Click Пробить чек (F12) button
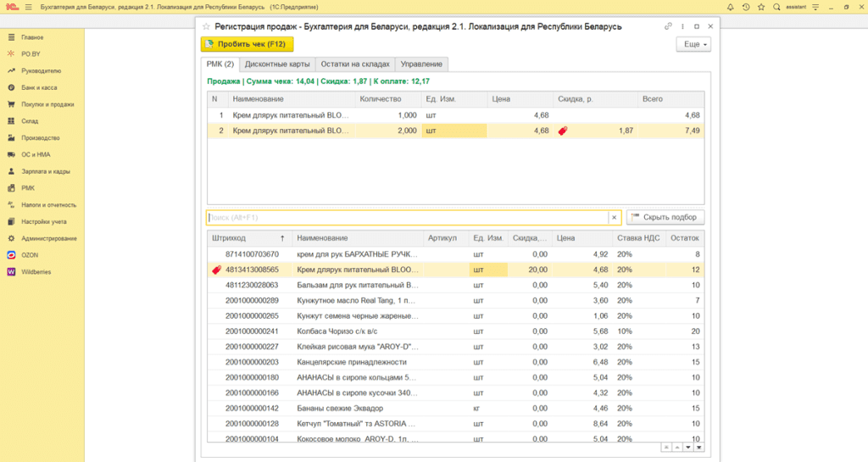Screen dimensions: 868x462 (x=247, y=44)
